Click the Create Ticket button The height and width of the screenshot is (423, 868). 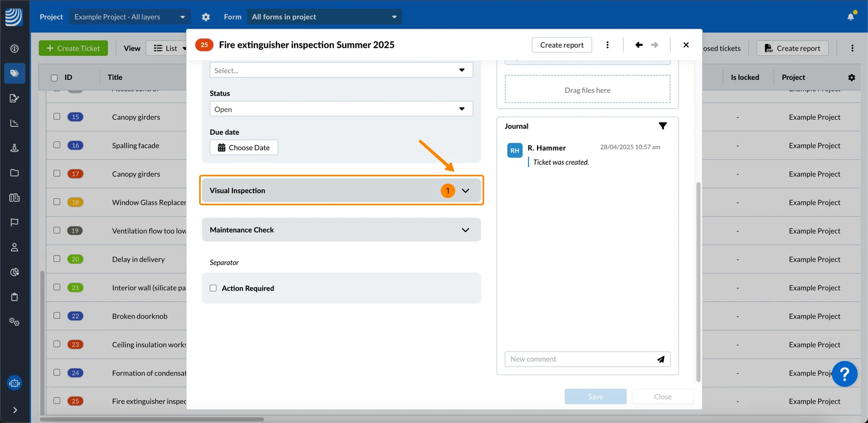click(x=73, y=48)
